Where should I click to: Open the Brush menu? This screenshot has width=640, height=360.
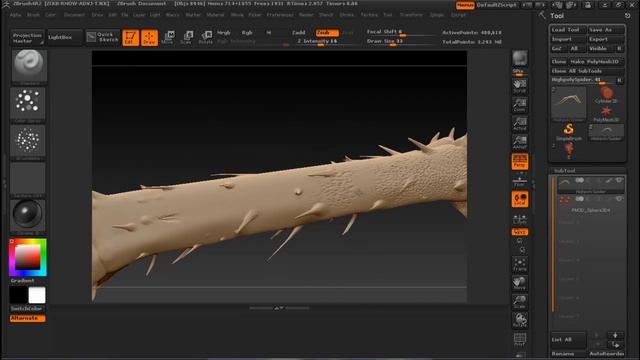pyautogui.click(x=33, y=15)
